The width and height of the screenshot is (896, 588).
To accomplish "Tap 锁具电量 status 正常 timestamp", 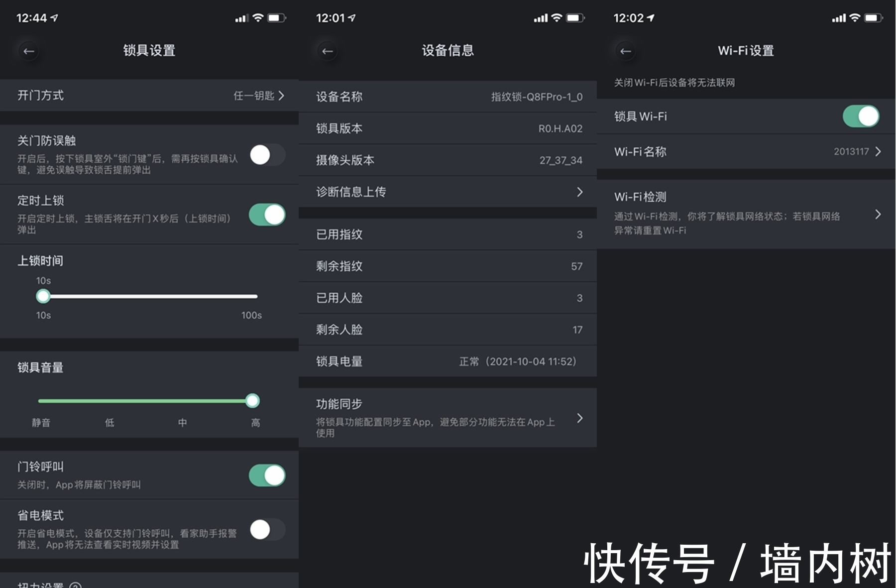I will point(518,361).
